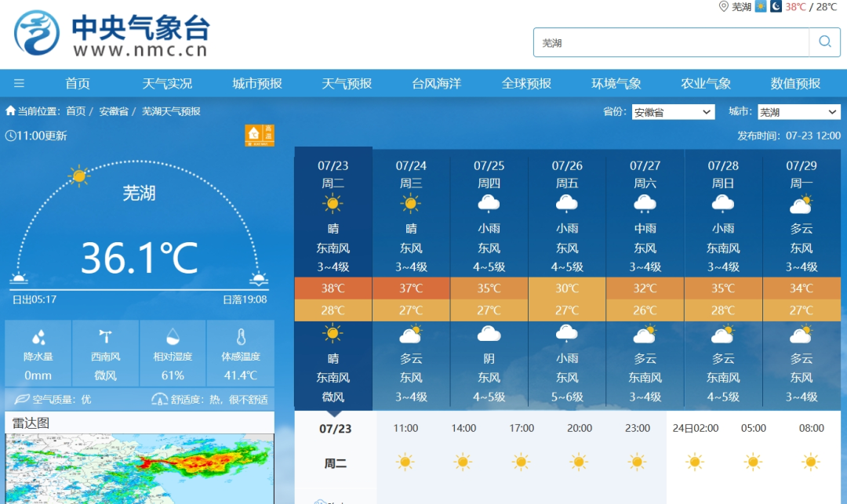Open the 省份 安徽省 dropdown
Viewport: 847px width, 504px height.
(673, 112)
